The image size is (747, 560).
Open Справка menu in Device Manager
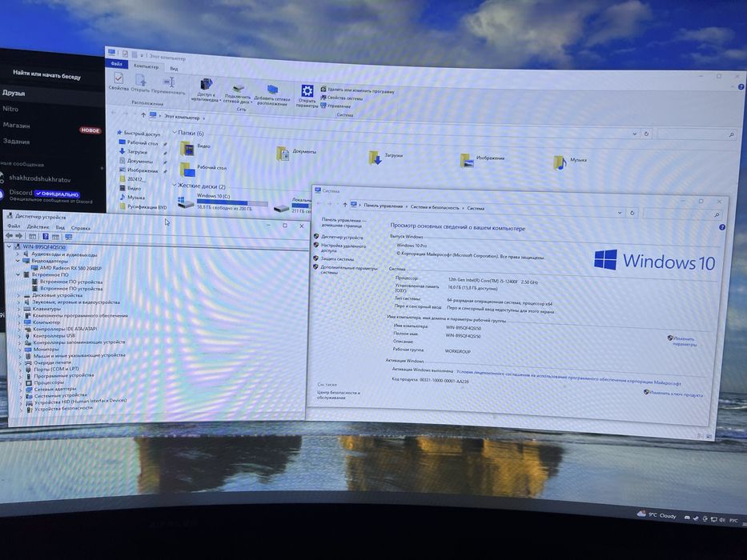pos(81,228)
